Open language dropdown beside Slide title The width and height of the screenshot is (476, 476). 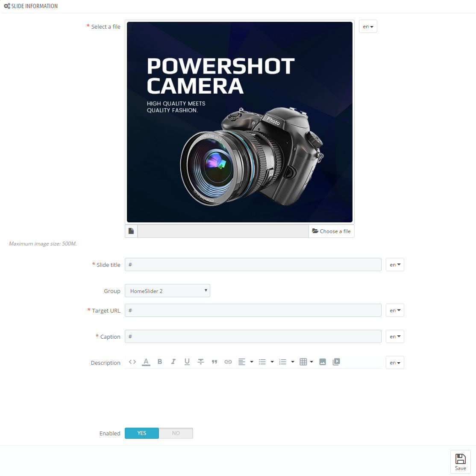pyautogui.click(x=395, y=265)
